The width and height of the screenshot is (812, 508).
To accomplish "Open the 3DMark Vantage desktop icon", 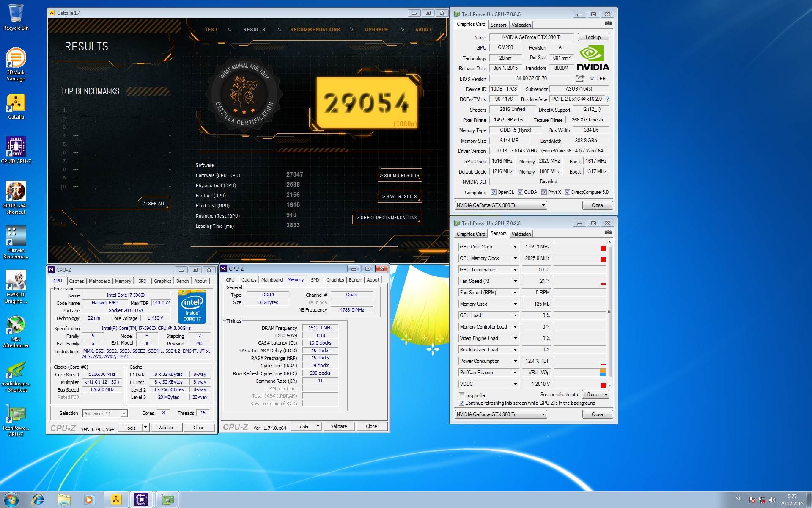I will coord(16,63).
